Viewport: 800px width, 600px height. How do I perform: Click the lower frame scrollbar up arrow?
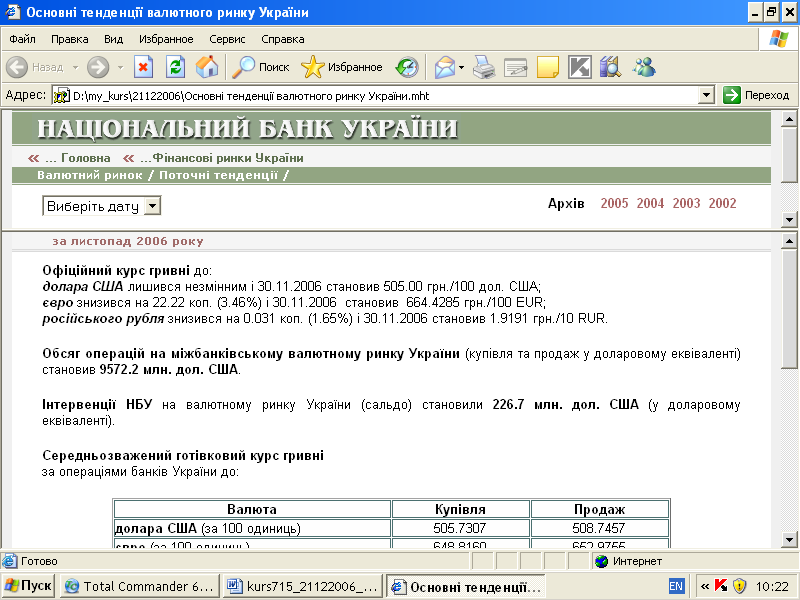[789, 241]
